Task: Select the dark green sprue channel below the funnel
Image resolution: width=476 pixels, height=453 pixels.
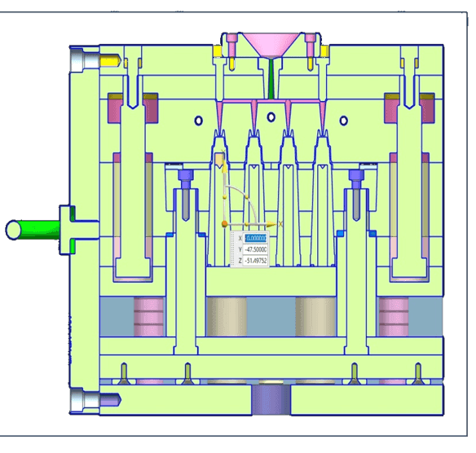Action: tap(271, 78)
